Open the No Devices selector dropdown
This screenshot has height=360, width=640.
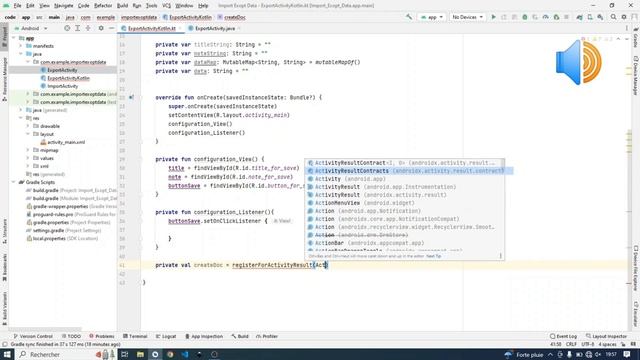click(x=467, y=17)
